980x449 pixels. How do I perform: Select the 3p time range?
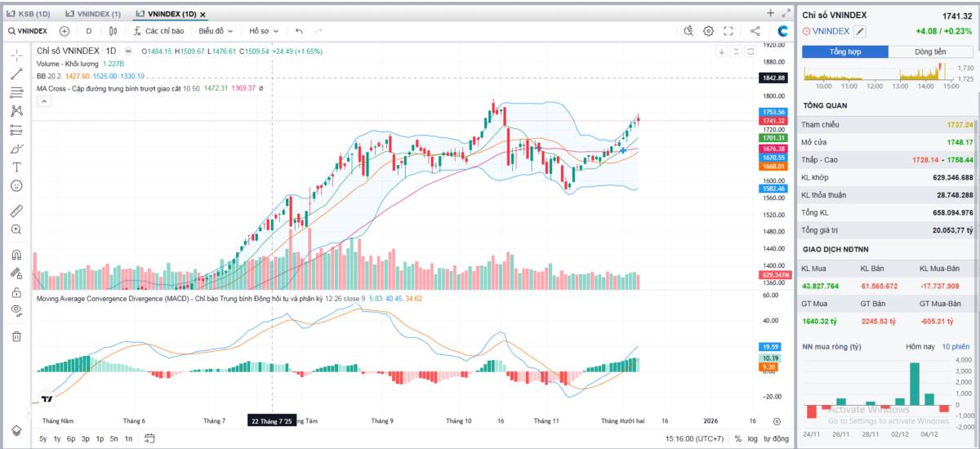pos(86,438)
